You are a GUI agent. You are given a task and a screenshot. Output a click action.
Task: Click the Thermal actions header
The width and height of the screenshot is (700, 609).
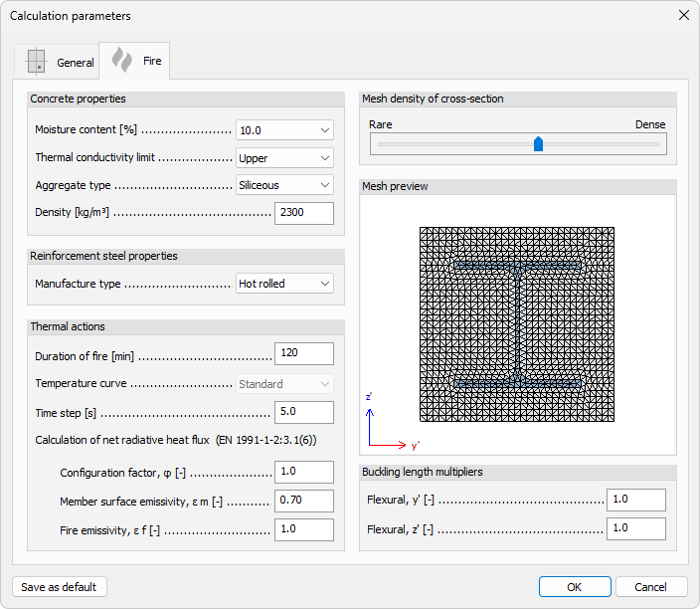coord(186,326)
